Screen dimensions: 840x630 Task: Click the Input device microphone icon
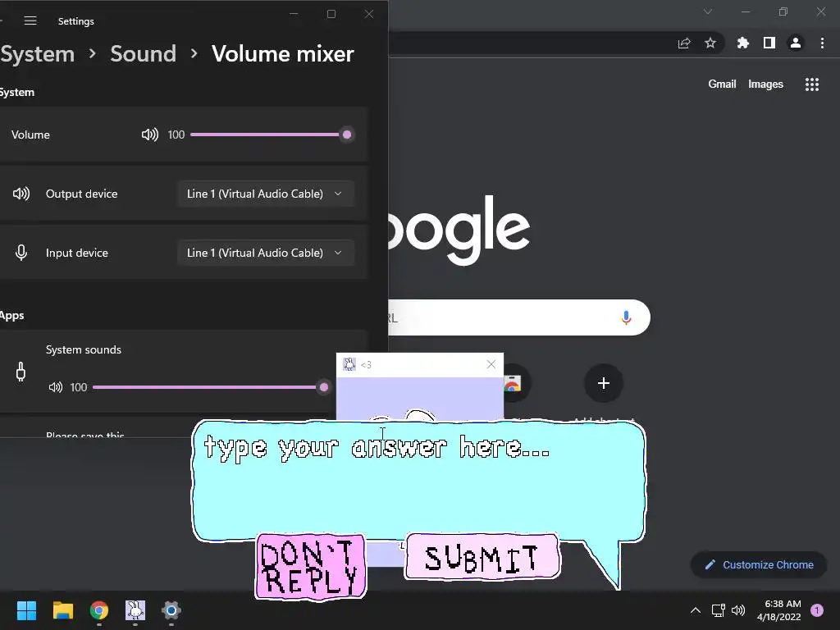click(21, 253)
